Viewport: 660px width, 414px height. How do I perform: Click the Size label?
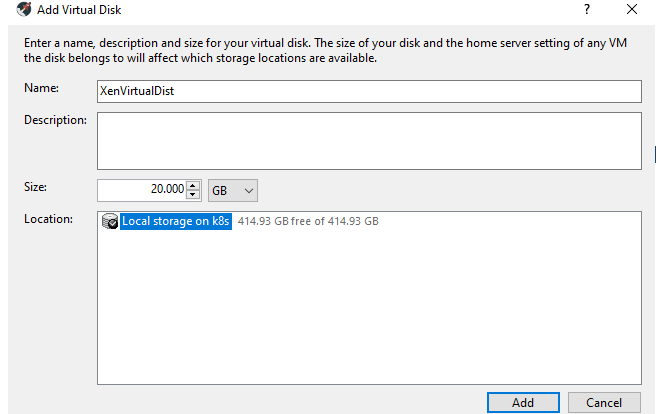(x=36, y=187)
